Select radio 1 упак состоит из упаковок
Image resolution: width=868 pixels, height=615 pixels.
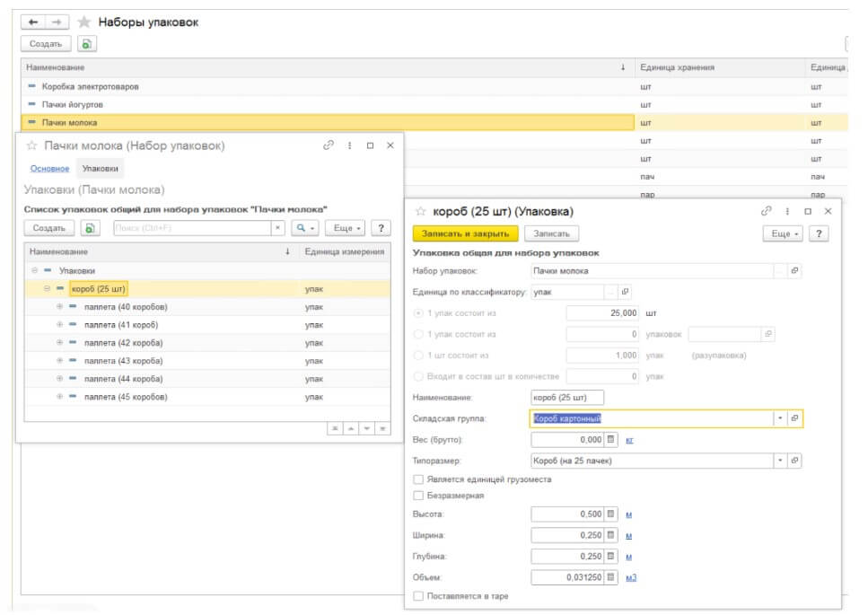click(417, 334)
